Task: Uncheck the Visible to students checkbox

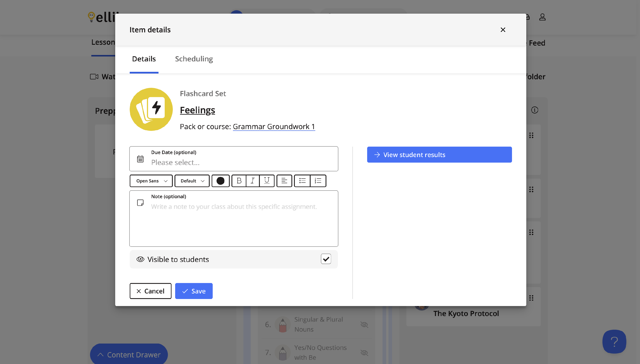Action: (326, 259)
